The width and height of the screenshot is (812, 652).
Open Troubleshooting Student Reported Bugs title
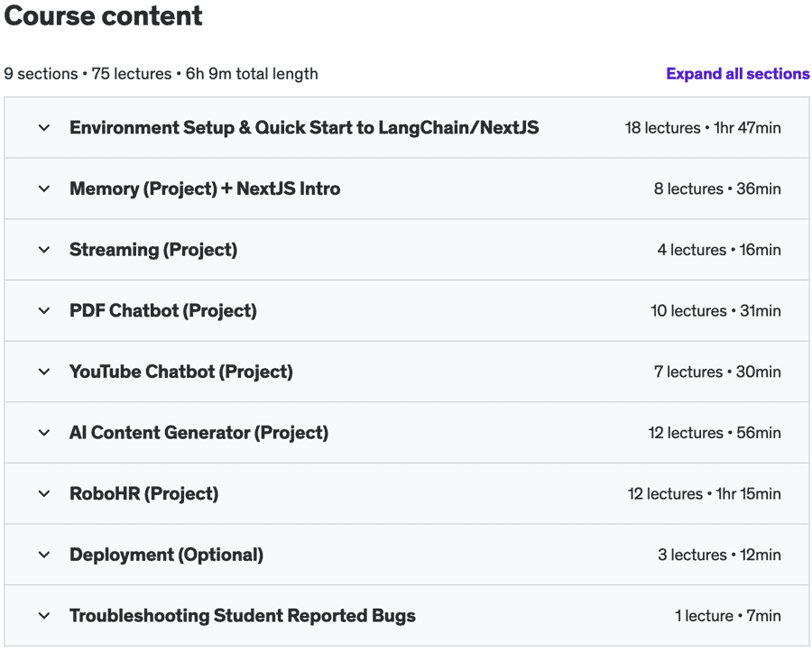click(243, 616)
